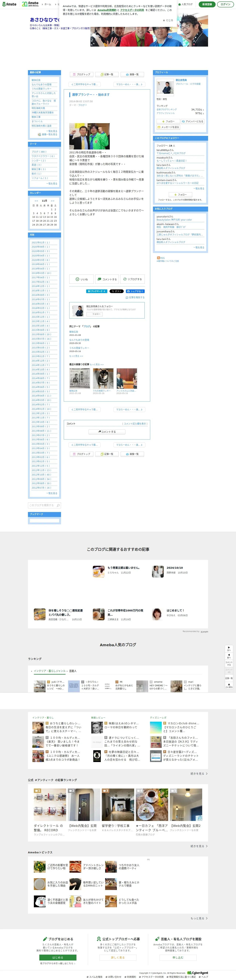Open the CyberAgent logo link
Screen dimensions: 236x980
pos(198,973)
